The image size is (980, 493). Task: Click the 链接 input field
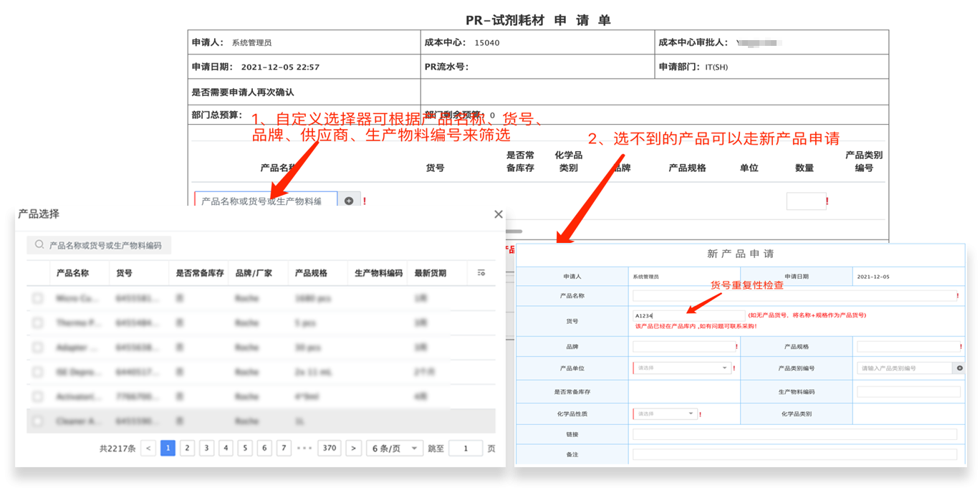point(795,434)
